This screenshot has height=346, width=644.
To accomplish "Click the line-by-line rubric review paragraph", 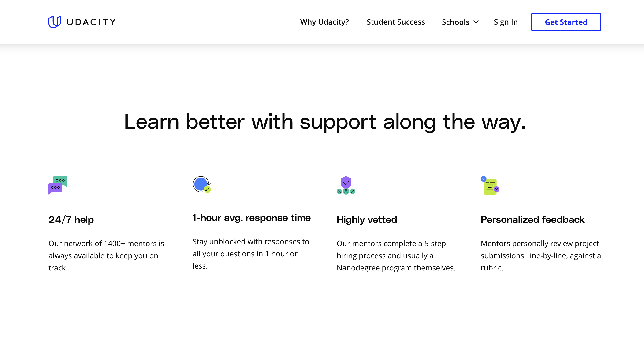I will [540, 255].
